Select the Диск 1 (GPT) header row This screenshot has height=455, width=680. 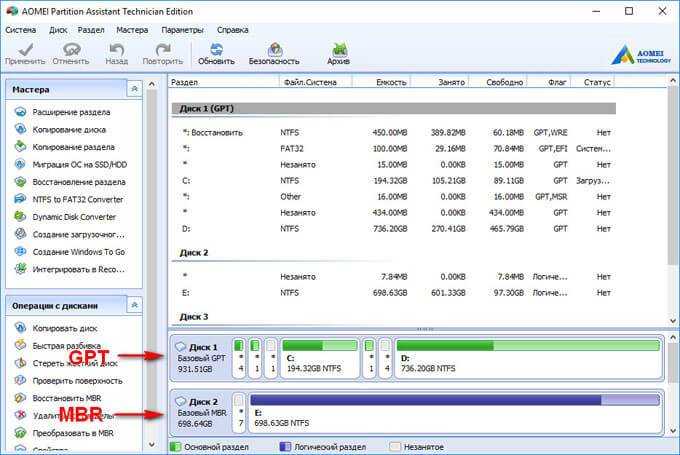394,108
